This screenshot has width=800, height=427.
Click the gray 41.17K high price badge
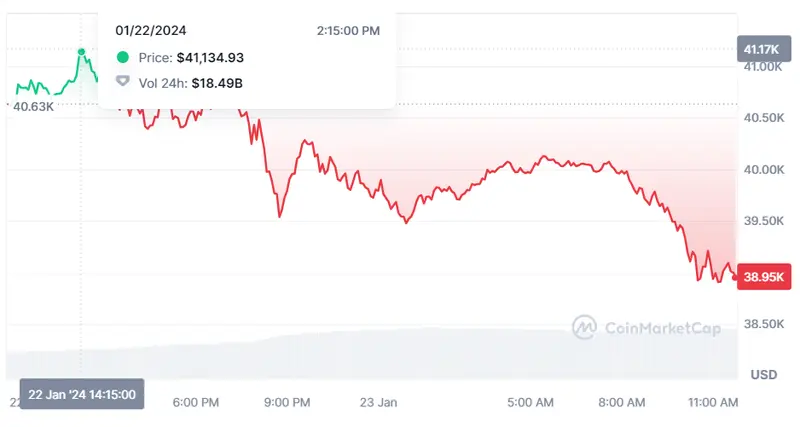pyautogui.click(x=765, y=48)
